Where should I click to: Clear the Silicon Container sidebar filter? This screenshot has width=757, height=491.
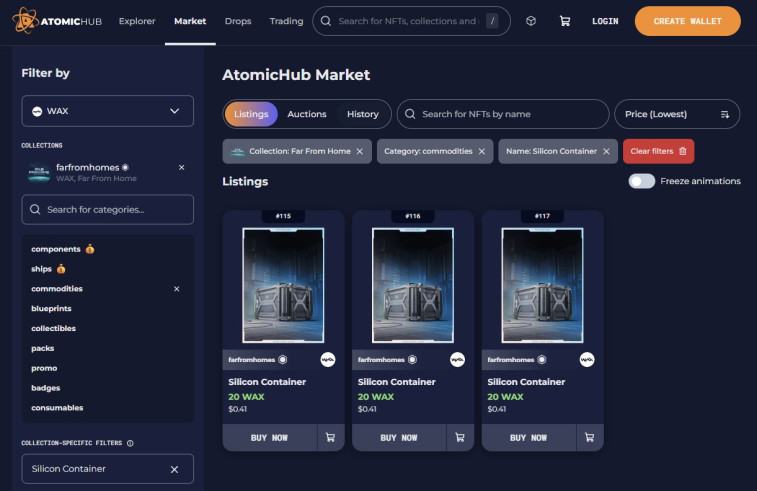point(174,469)
